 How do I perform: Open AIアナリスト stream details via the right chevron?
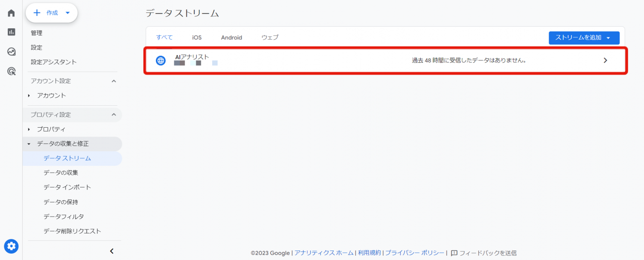tap(605, 60)
